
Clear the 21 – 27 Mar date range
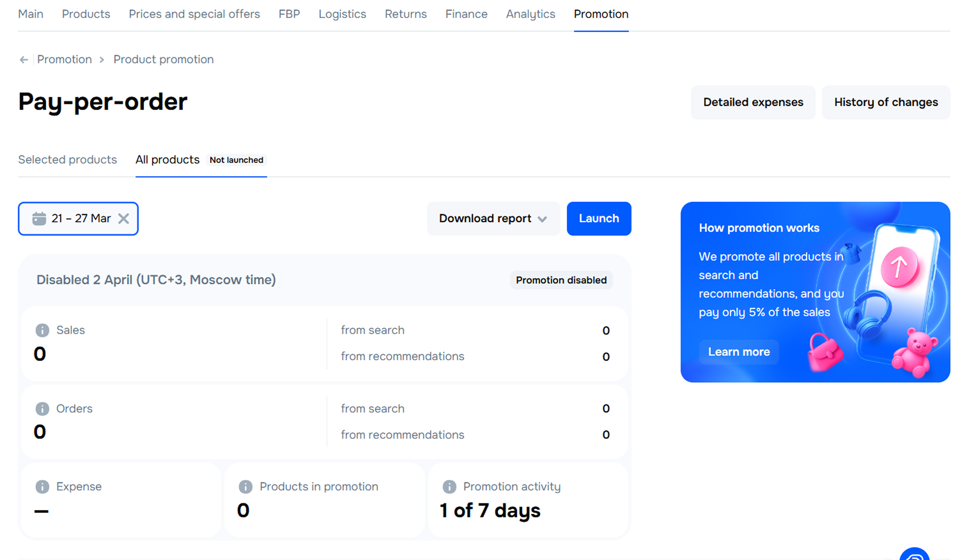(123, 218)
